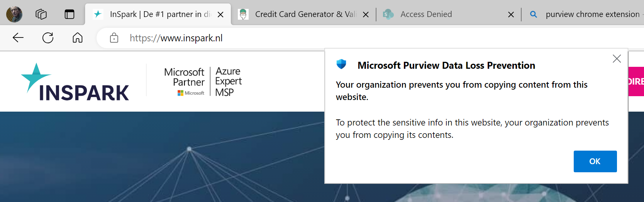The image size is (644, 202).
Task: Go to the Home page
Action: (78, 38)
